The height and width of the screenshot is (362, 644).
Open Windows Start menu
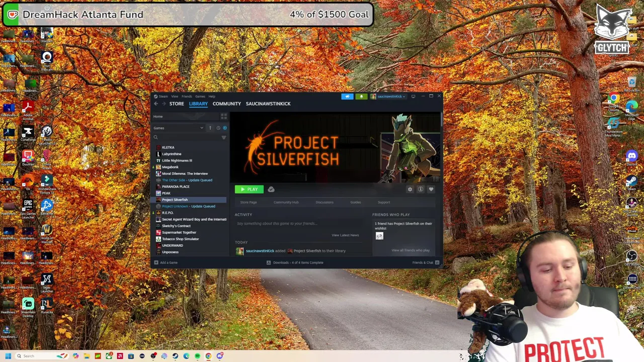coord(8,356)
